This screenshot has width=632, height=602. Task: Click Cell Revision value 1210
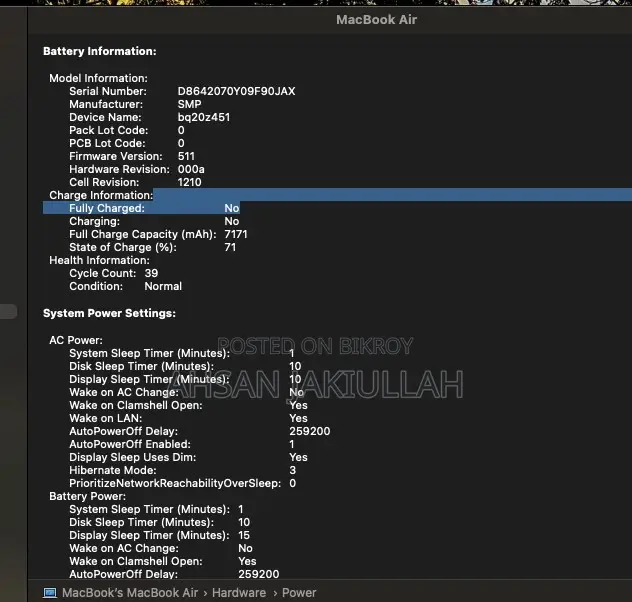(189, 182)
